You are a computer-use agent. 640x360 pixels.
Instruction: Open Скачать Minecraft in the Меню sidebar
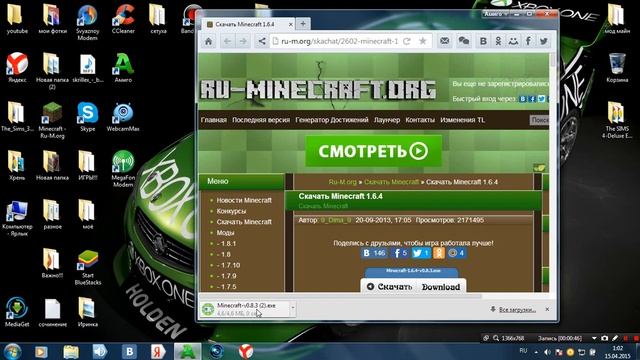pyautogui.click(x=244, y=222)
